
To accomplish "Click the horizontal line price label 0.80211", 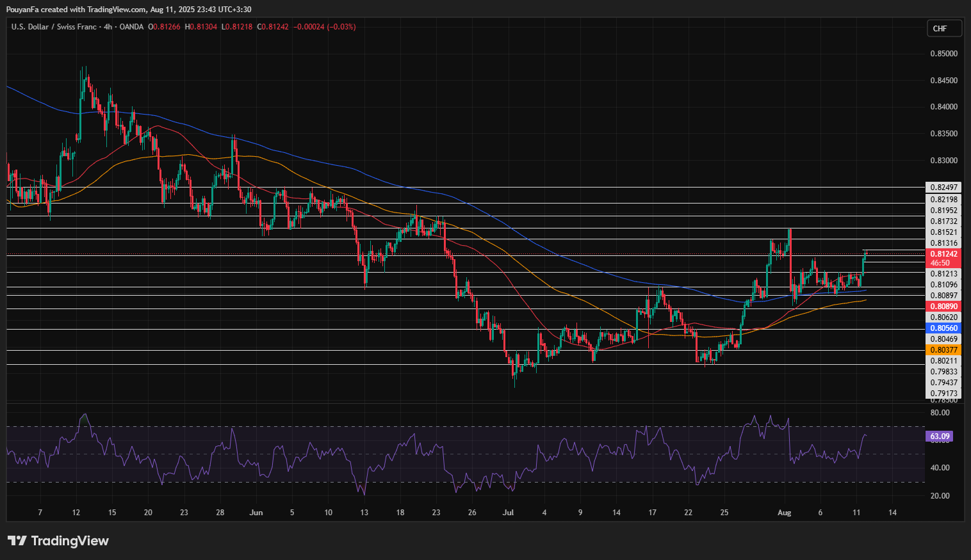I will pyautogui.click(x=943, y=361).
